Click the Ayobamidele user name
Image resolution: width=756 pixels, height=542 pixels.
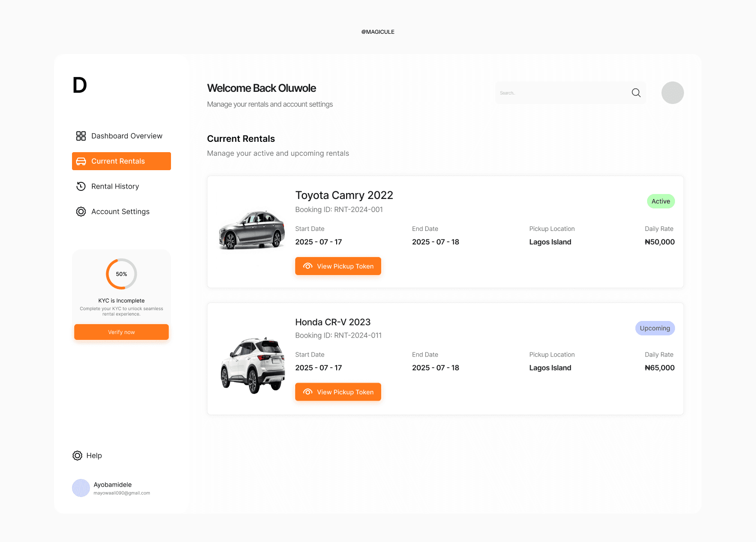tap(112, 485)
